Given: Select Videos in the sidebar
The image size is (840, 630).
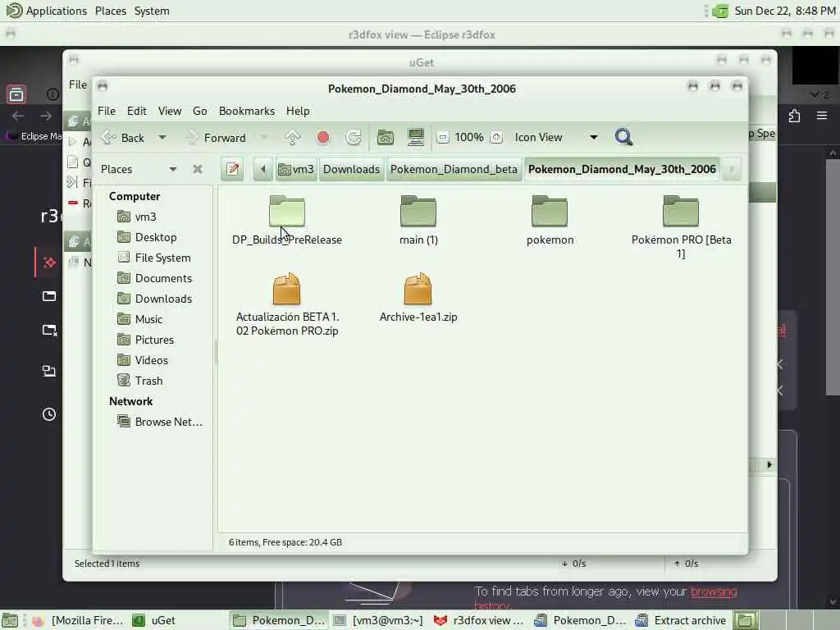Looking at the screenshot, I should [x=151, y=361].
